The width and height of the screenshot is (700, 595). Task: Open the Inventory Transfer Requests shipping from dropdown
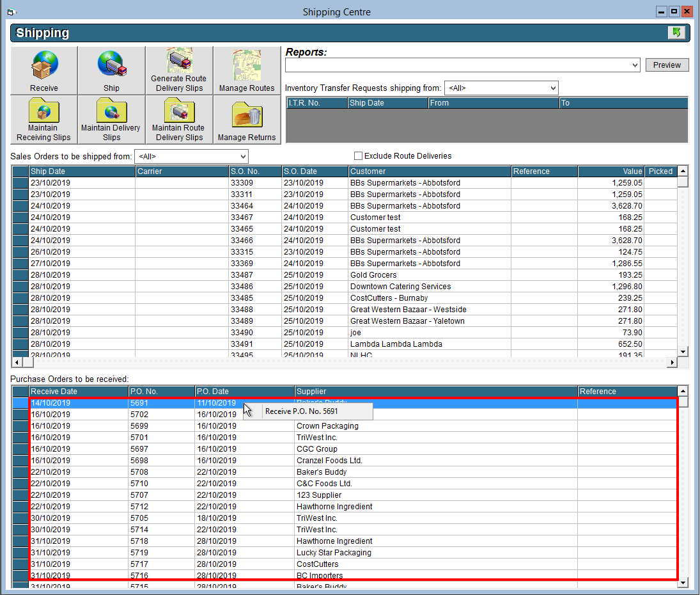click(x=553, y=88)
